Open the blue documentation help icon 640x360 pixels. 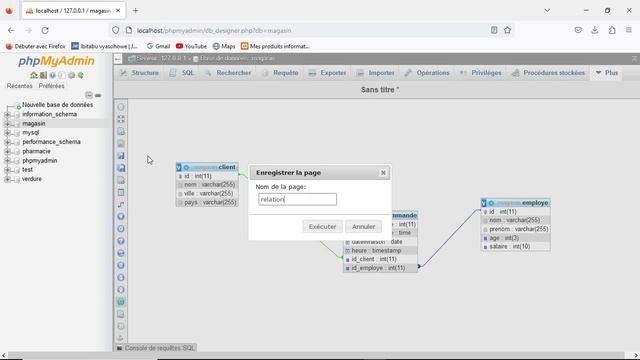pyautogui.click(x=52, y=75)
